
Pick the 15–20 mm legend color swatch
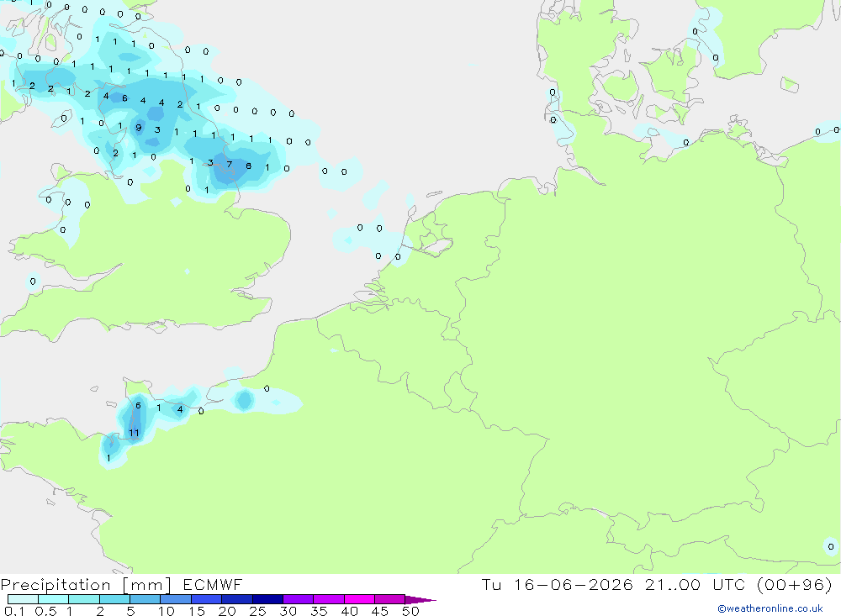[207, 599]
